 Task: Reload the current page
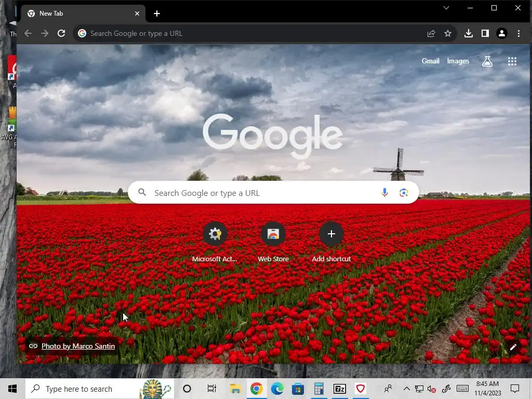pos(61,33)
